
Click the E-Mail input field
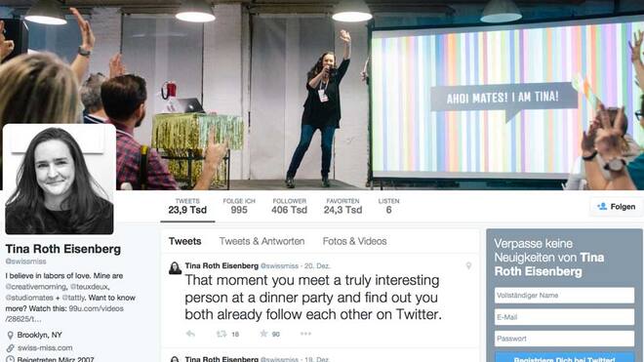(564, 317)
